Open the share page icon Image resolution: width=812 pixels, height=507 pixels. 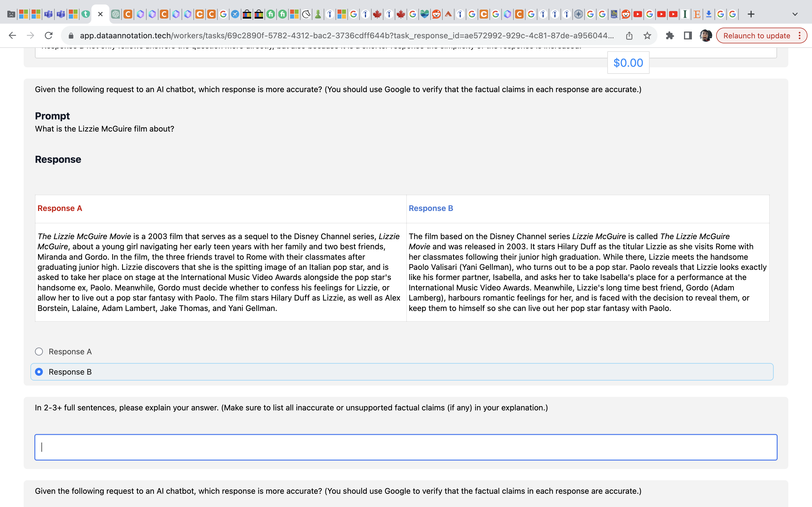click(x=629, y=35)
